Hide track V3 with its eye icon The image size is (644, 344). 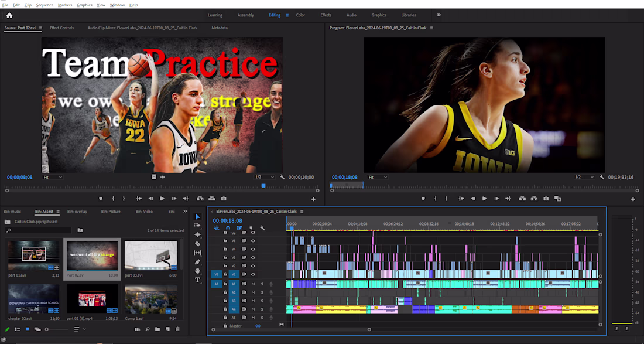(x=253, y=258)
